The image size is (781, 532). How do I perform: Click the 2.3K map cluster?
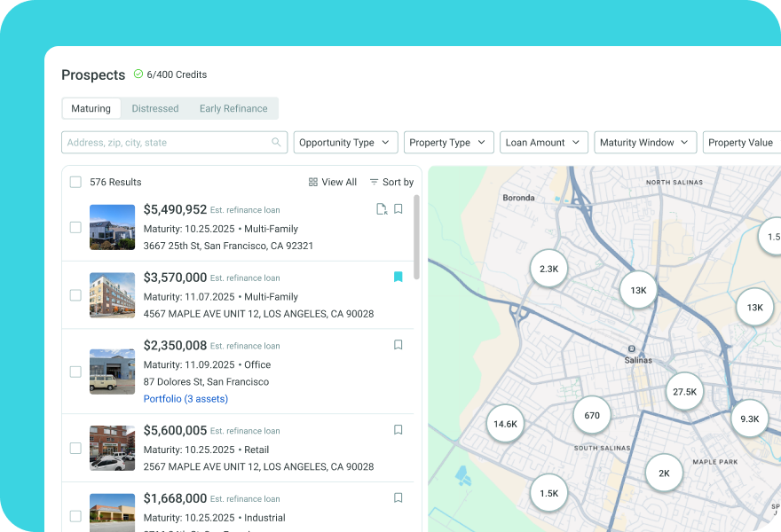(548, 269)
